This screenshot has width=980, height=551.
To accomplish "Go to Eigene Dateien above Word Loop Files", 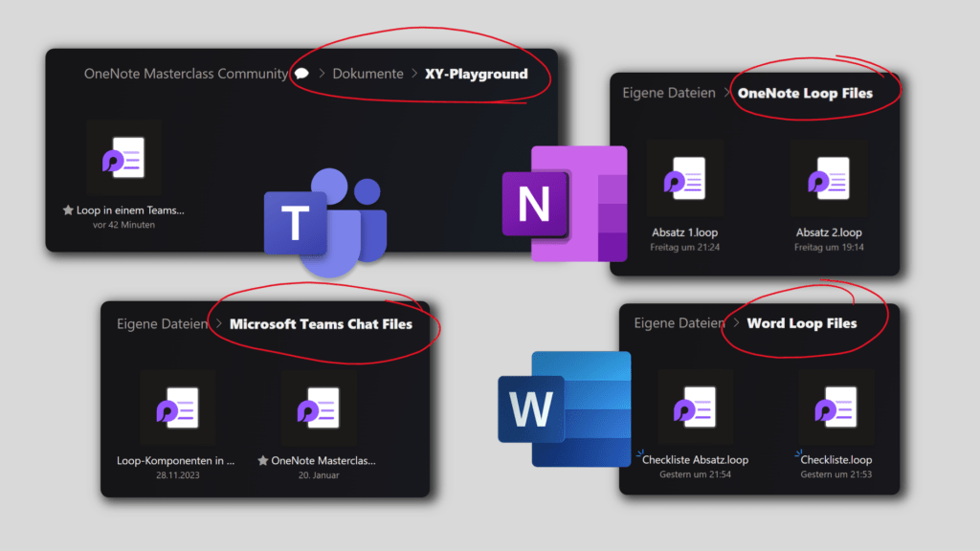I will click(679, 323).
